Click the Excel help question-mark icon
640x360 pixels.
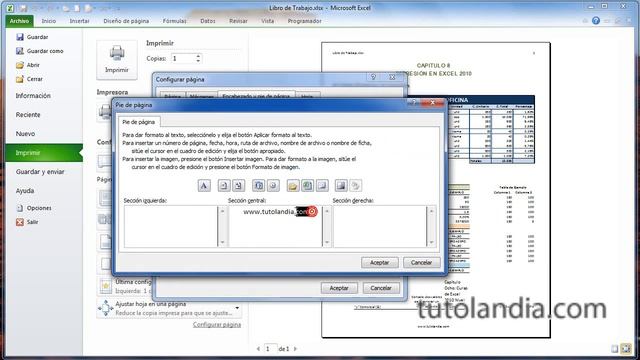click(x=596, y=20)
